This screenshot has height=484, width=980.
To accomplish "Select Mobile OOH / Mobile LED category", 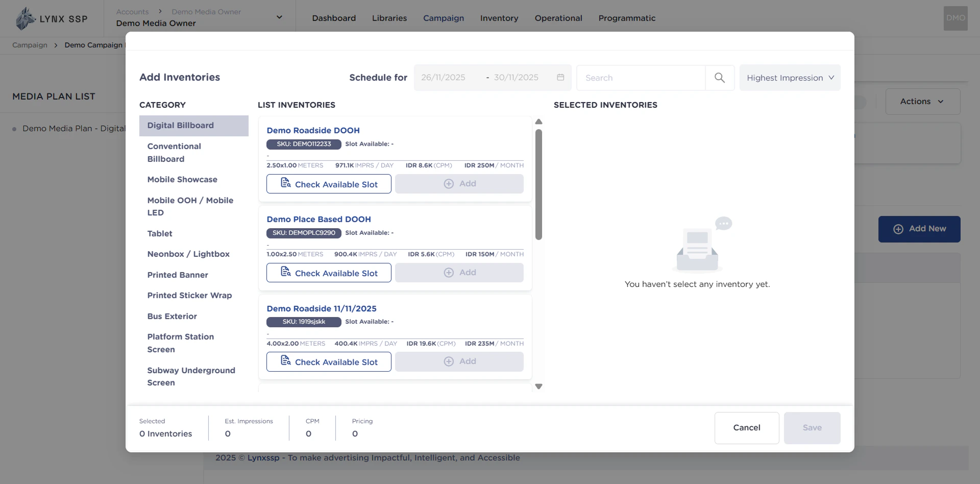I will click(194, 207).
